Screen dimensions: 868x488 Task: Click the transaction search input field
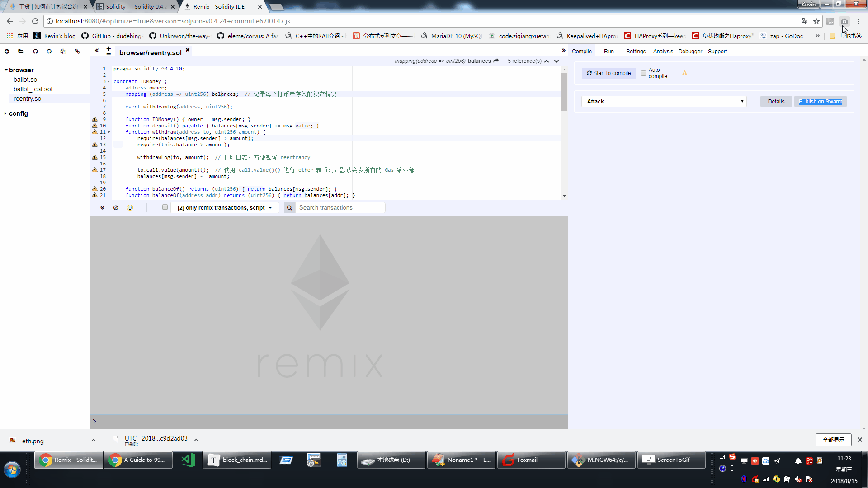click(340, 207)
